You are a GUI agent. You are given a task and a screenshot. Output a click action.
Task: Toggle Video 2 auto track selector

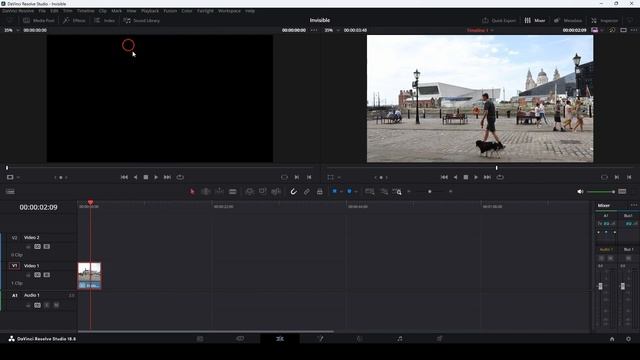tap(38, 247)
